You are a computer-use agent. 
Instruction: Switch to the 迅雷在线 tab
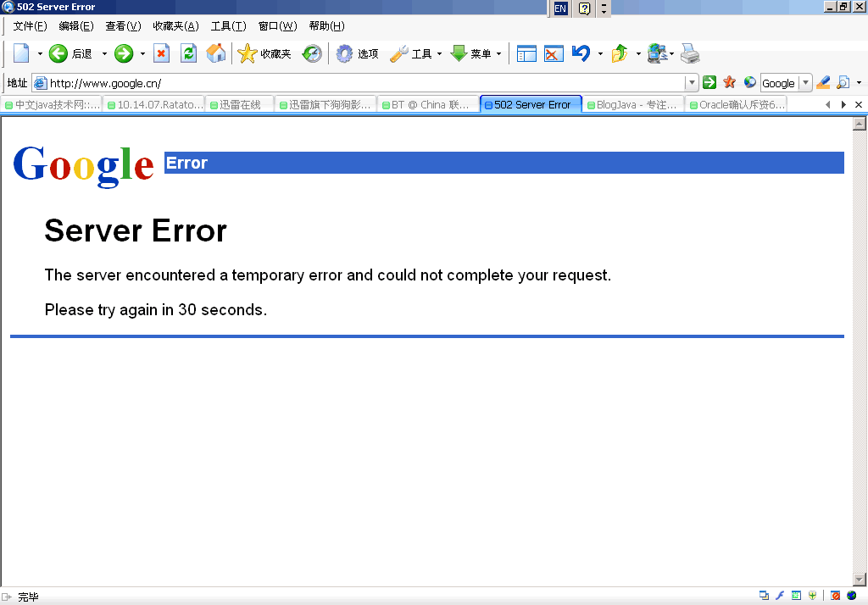click(x=240, y=104)
